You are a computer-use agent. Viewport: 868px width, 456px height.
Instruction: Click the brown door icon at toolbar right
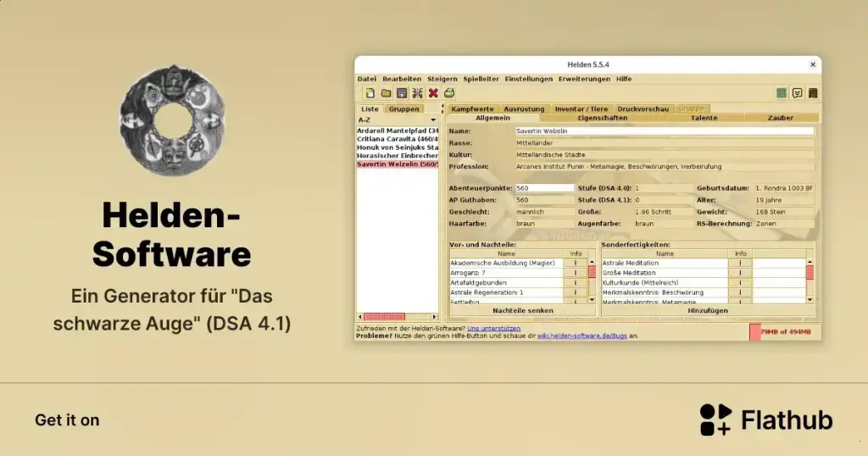tap(813, 93)
